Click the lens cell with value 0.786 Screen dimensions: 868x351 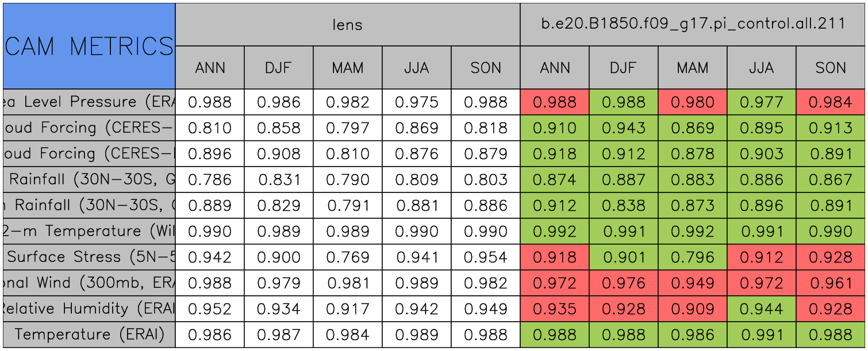[x=209, y=180]
